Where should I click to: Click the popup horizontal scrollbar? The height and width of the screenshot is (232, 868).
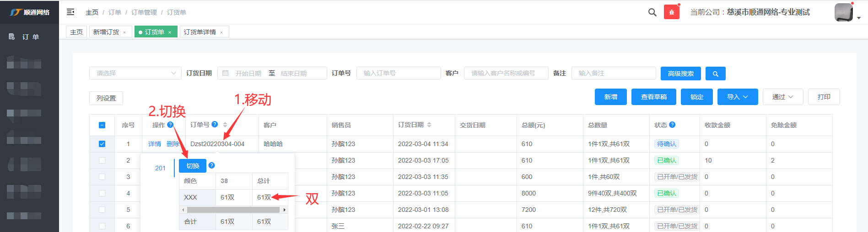click(x=233, y=210)
